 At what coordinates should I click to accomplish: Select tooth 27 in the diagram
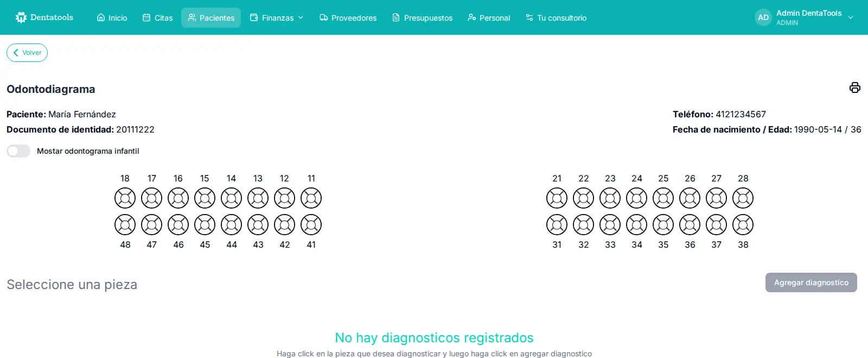[716, 198]
